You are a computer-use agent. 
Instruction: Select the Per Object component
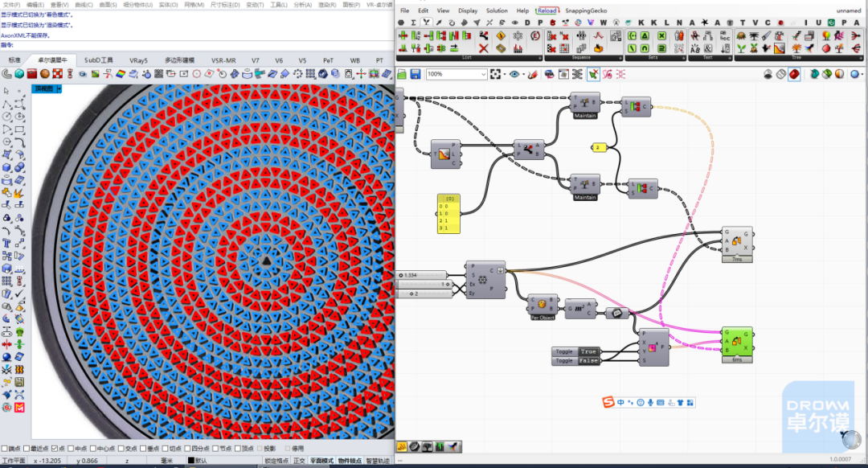[x=542, y=307]
